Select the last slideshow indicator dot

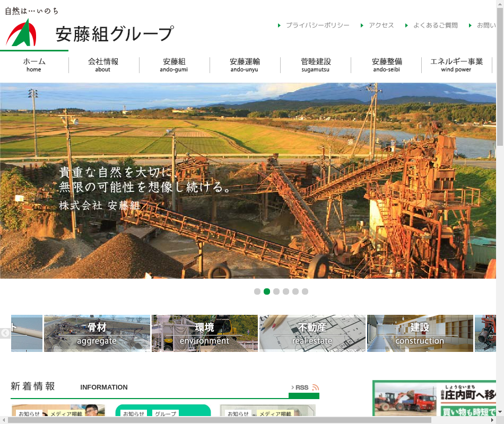pos(305,291)
